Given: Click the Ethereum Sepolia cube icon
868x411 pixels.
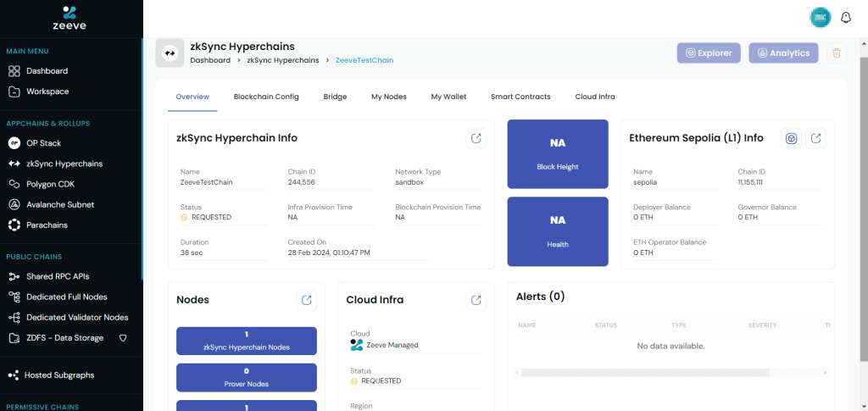Looking at the screenshot, I should [791, 138].
